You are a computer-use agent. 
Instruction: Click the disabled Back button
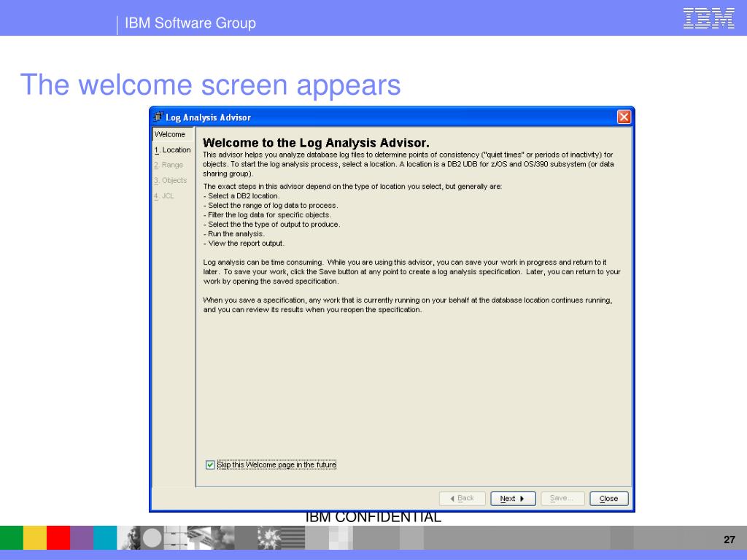[462, 499]
